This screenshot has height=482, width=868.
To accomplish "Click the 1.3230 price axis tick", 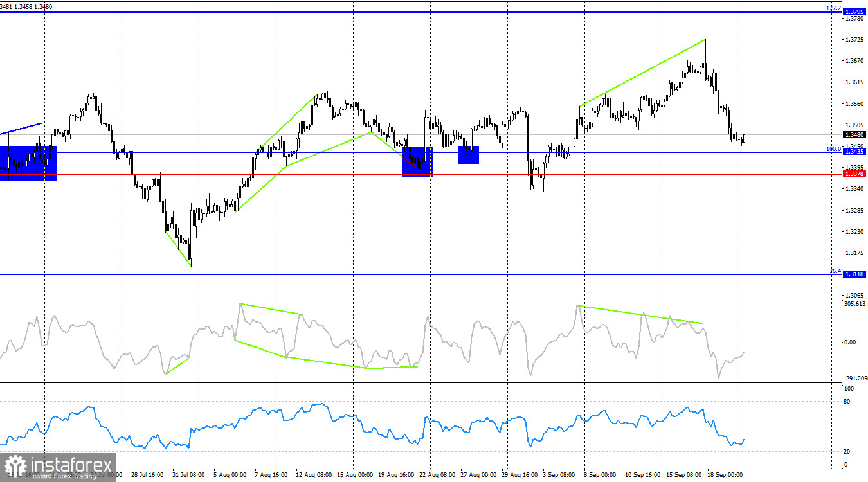I will pyautogui.click(x=854, y=231).
